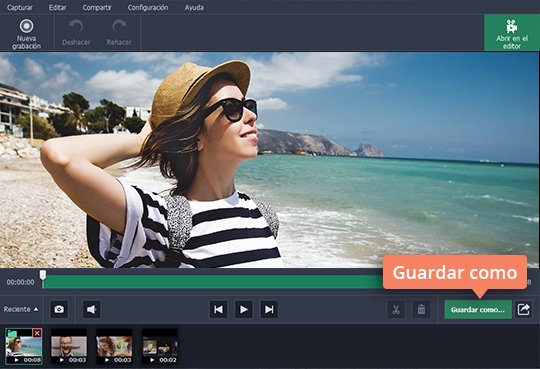
Task: Play the video with the play button
Action: pyautogui.click(x=243, y=309)
